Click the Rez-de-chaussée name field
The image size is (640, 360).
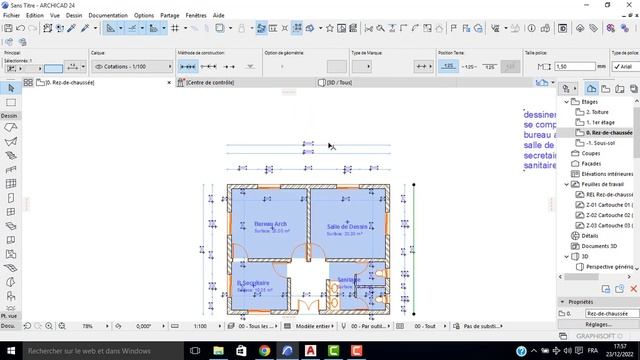coord(612,313)
